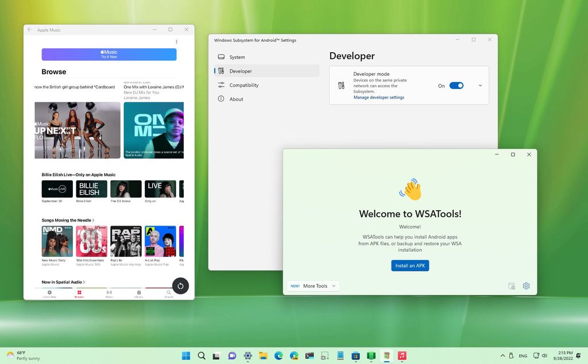This screenshot has width=588, height=364.
Task: Open the New Music Daily playlist thumbnail
Action: pyautogui.click(x=56, y=242)
